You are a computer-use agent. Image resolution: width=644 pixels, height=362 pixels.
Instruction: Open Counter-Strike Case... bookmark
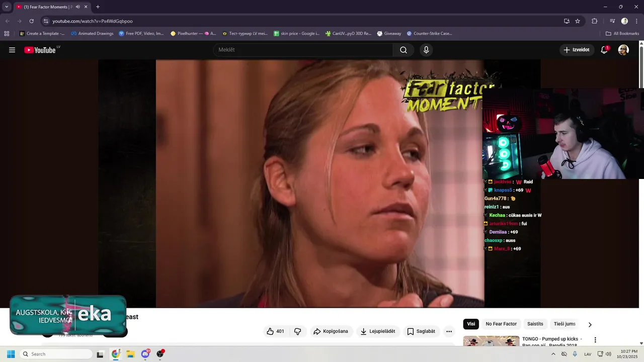pyautogui.click(x=429, y=34)
